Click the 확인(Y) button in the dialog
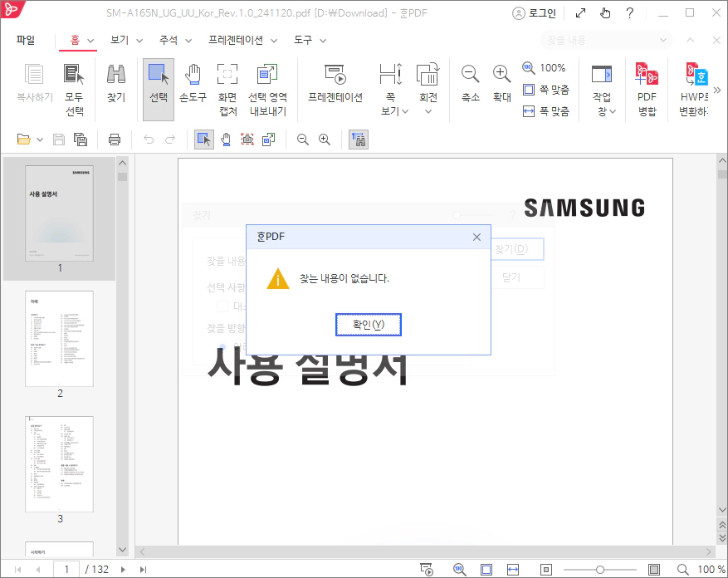The width and height of the screenshot is (728, 578). click(x=369, y=325)
